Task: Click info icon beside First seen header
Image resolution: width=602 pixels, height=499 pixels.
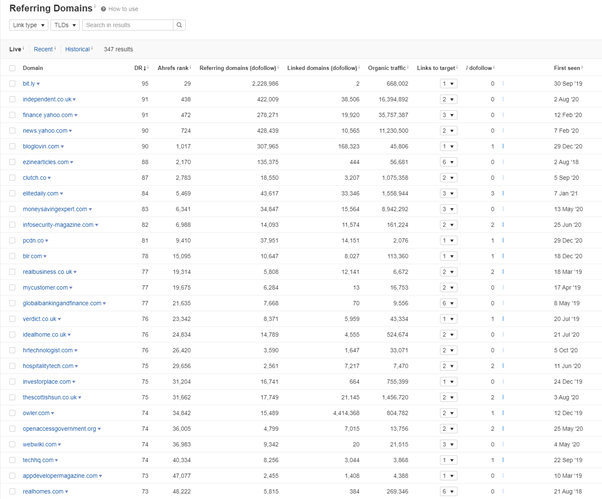Action: 582,67
